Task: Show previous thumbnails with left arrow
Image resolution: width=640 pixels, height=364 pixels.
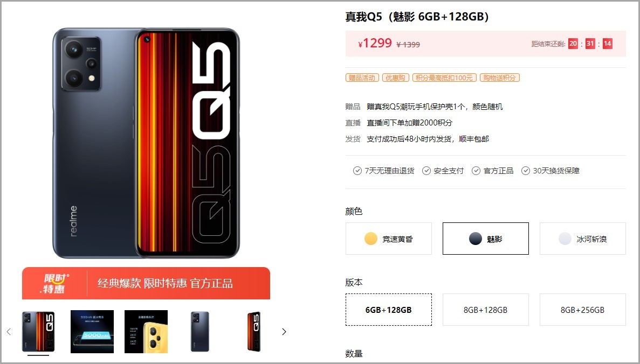Action: click(x=9, y=332)
